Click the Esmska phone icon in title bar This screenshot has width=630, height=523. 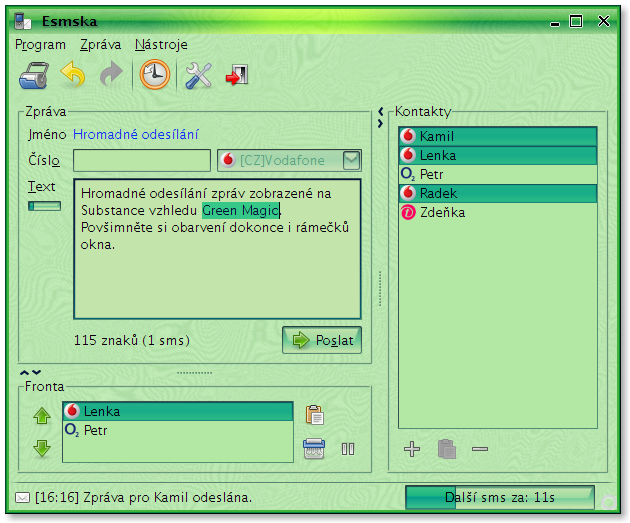click(22, 21)
